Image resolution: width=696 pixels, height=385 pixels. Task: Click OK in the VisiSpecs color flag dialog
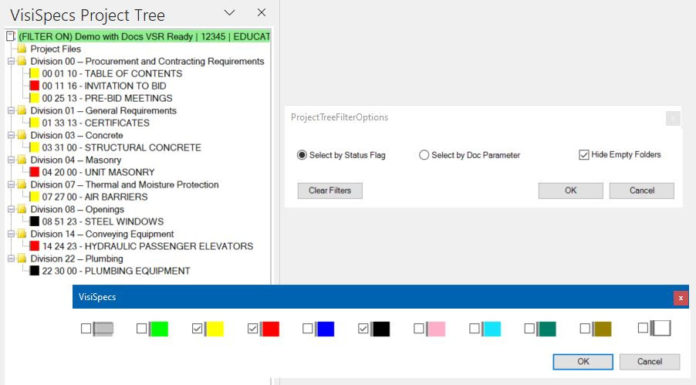pos(583,361)
